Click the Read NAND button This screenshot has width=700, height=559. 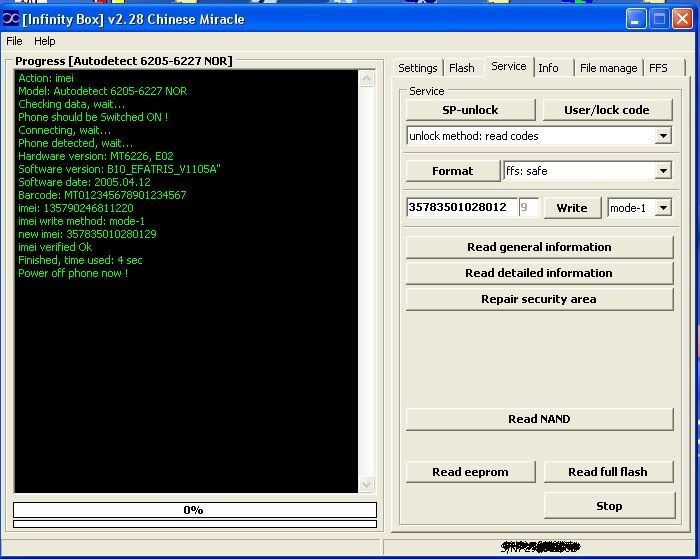tap(539, 419)
